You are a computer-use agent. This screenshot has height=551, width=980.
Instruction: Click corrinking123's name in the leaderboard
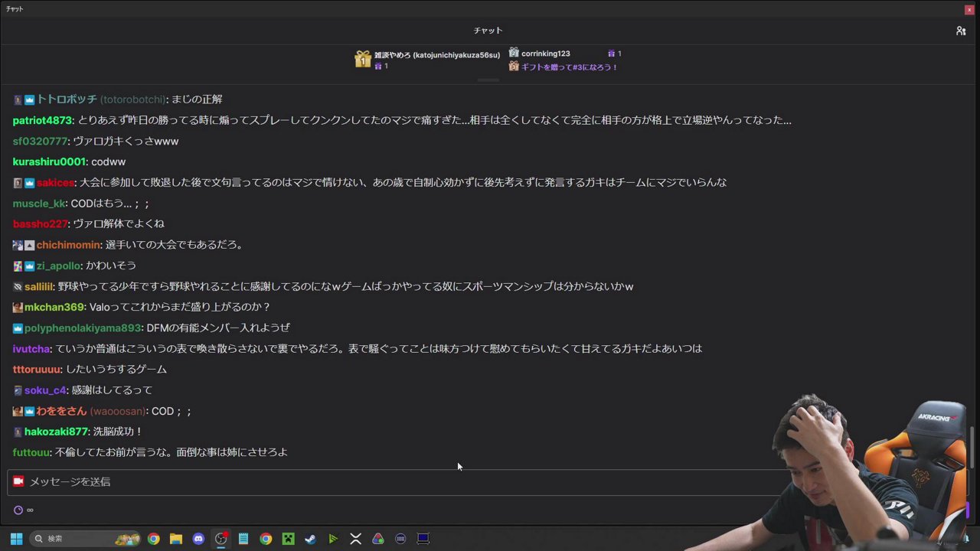[x=545, y=53]
